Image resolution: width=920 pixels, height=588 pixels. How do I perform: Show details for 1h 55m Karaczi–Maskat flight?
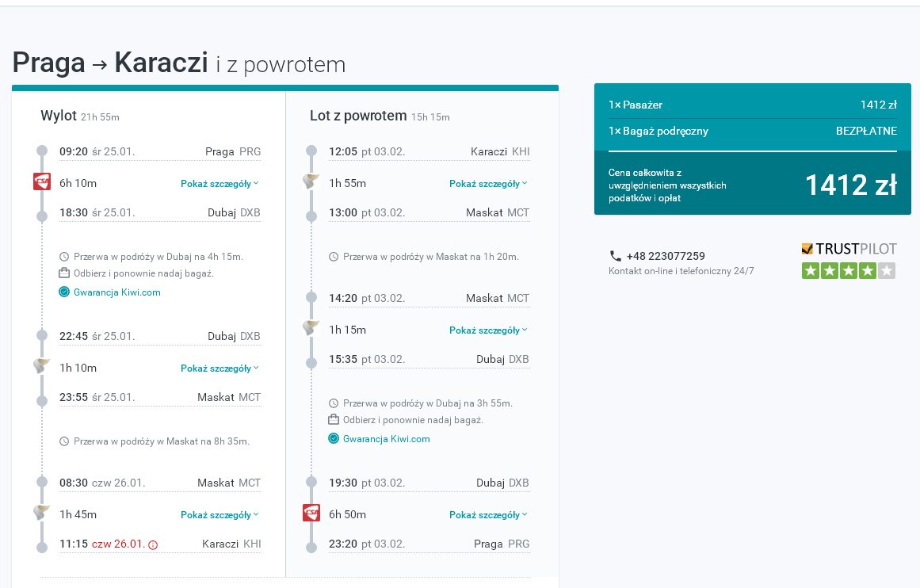[488, 184]
